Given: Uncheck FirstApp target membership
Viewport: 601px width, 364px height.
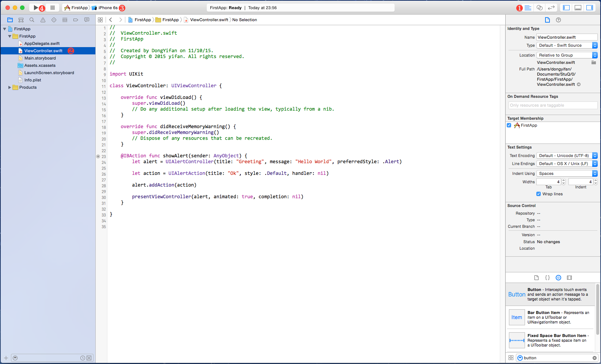Looking at the screenshot, I should pos(509,125).
